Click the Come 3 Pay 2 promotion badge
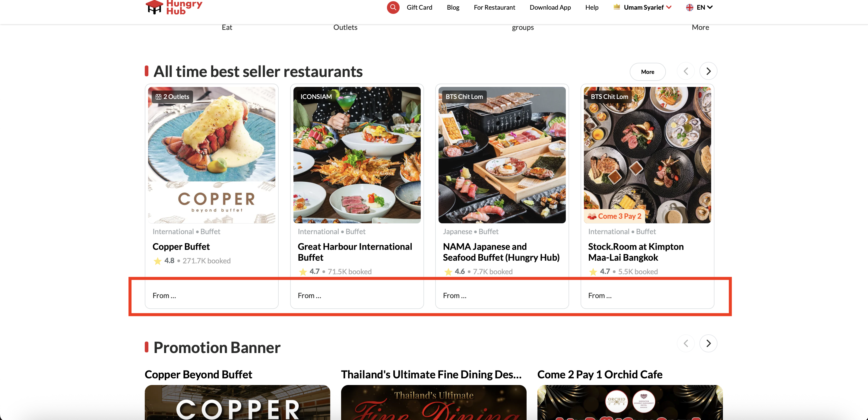 615,216
